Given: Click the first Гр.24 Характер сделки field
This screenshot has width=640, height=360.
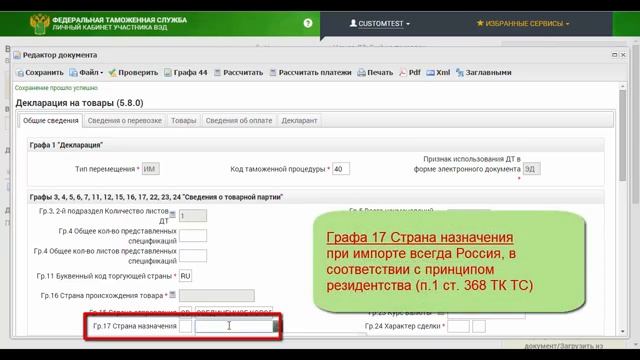Looking at the screenshot, I should coord(458,326).
